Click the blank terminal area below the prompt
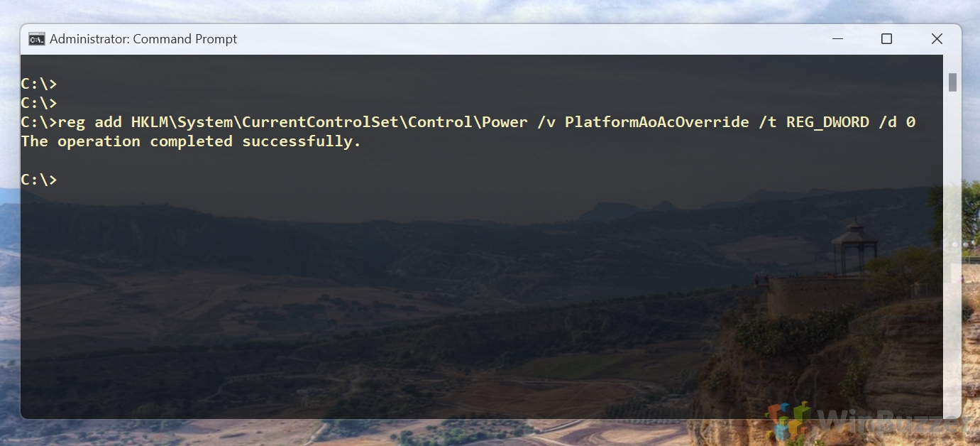The width and height of the screenshot is (980, 446). coord(483,298)
